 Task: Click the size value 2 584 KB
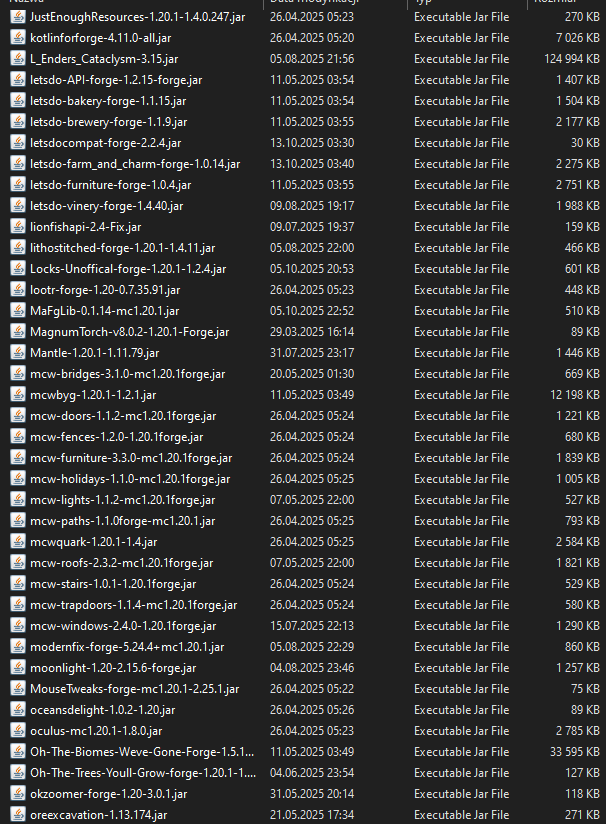click(578, 542)
